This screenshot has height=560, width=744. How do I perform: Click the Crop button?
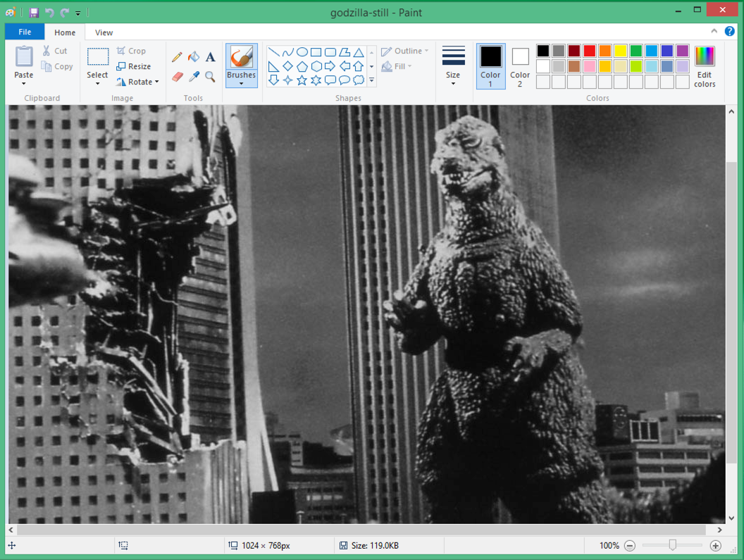tap(132, 51)
